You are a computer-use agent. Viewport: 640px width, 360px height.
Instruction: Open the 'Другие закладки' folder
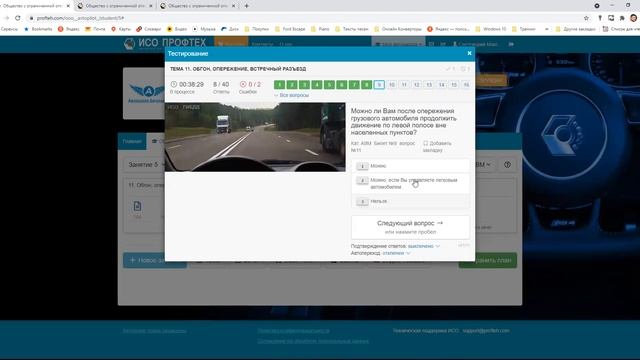(576, 29)
